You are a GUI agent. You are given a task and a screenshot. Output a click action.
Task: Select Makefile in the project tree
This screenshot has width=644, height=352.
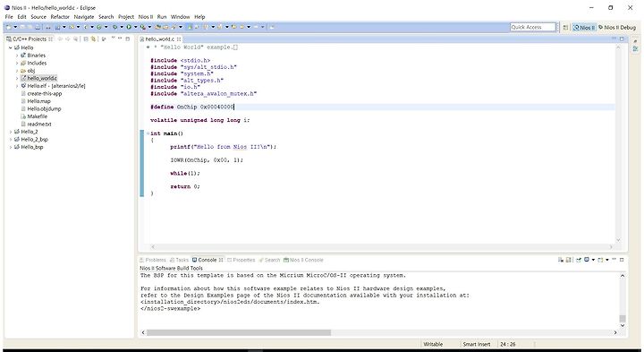click(x=34, y=116)
